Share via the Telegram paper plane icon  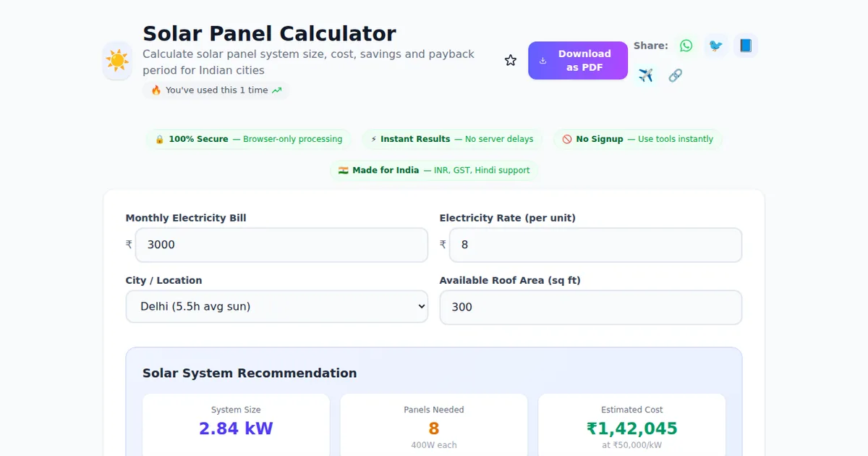tap(646, 75)
